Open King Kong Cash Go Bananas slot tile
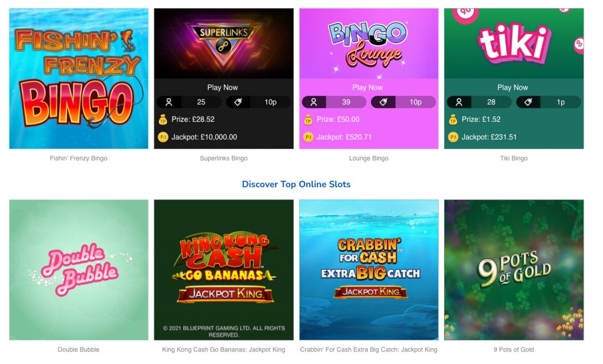Viewport: 603px width, 364px height. click(x=224, y=270)
